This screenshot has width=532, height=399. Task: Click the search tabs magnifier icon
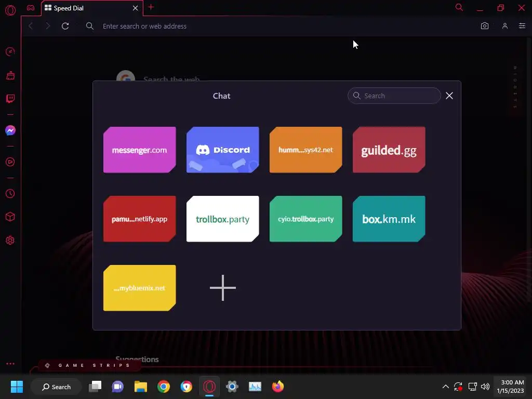pos(459,7)
